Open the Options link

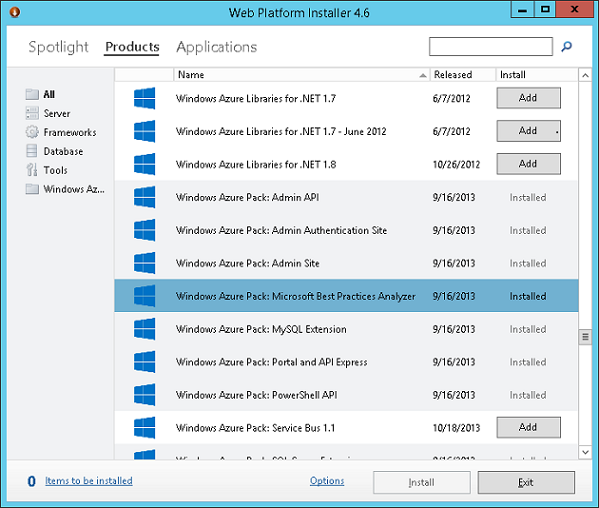(x=327, y=481)
